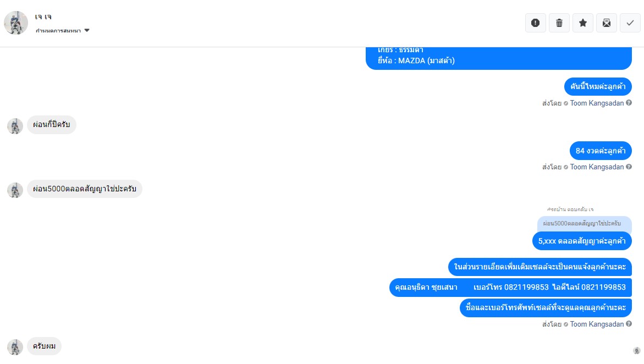Open the เจ เจ profile picture in header
The image size is (644, 364).
coord(16,23)
